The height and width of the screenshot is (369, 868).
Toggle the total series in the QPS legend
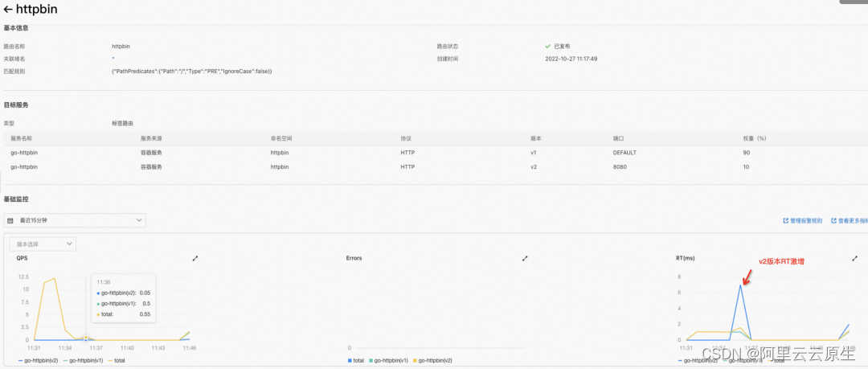(x=117, y=360)
